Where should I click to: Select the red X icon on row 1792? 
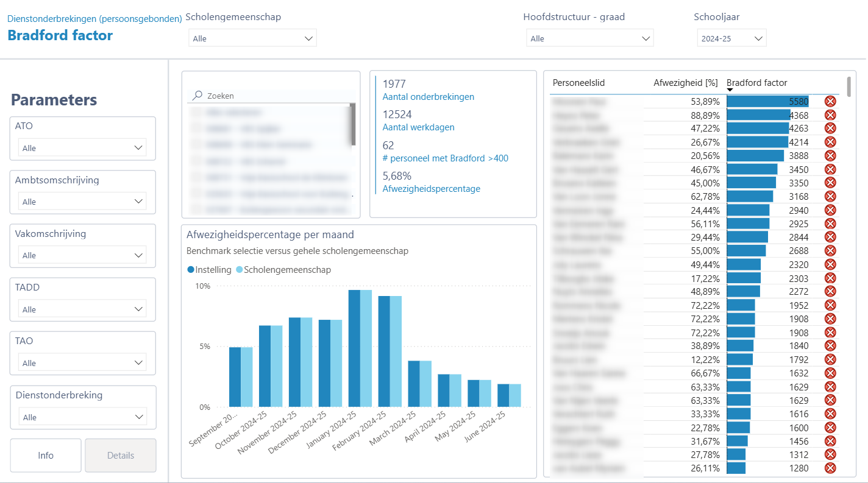tap(830, 359)
